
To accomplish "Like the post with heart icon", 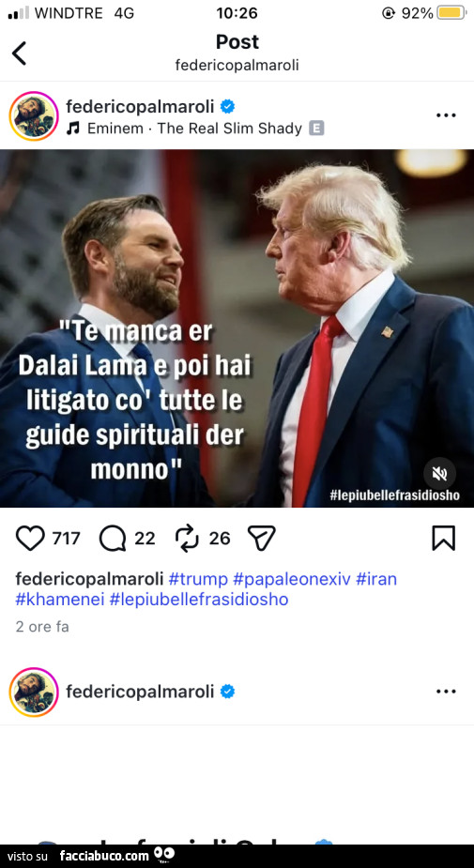I will [30, 538].
